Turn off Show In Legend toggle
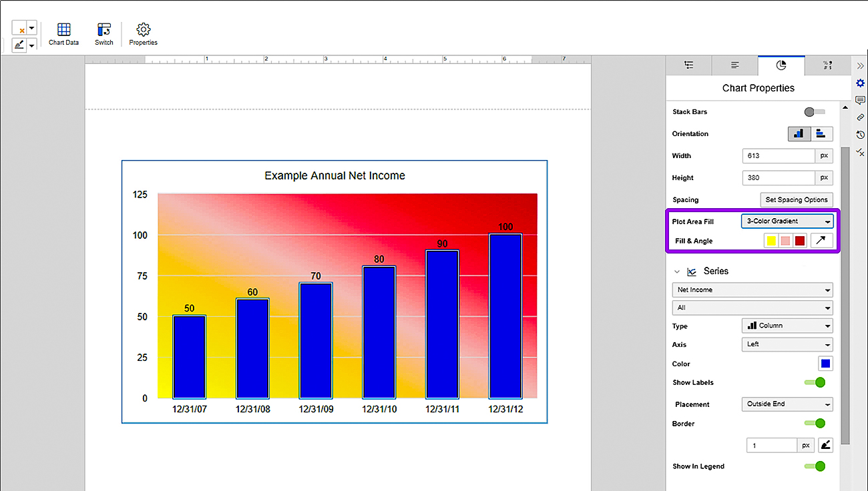 (x=815, y=466)
